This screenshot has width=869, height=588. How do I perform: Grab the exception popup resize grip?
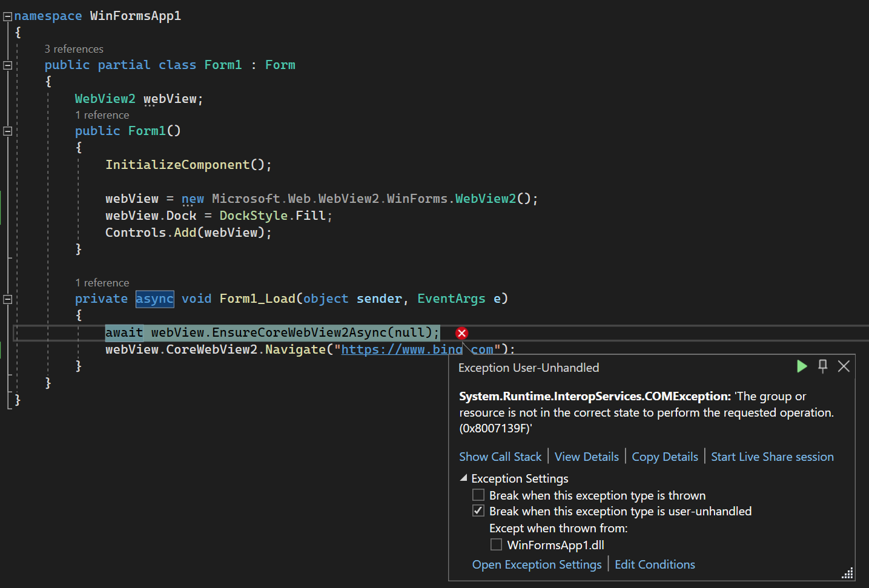tap(848, 573)
